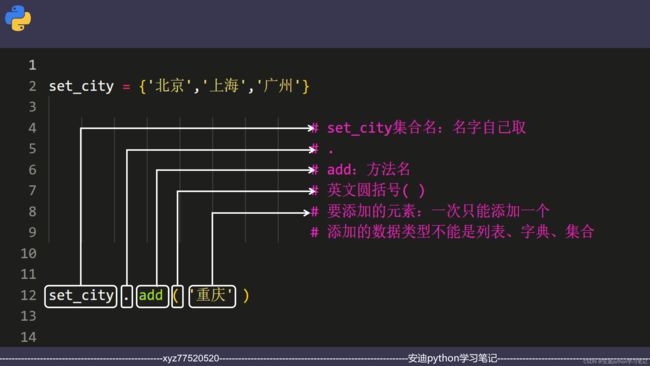Click set_city variable on line 2
The height and width of the screenshot is (366, 650).
tap(81, 86)
